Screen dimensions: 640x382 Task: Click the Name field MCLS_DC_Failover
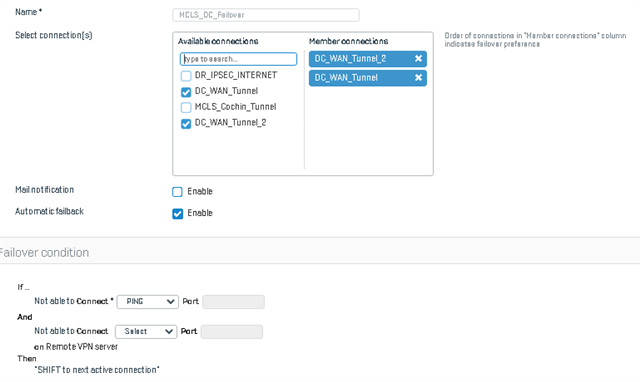pos(266,15)
